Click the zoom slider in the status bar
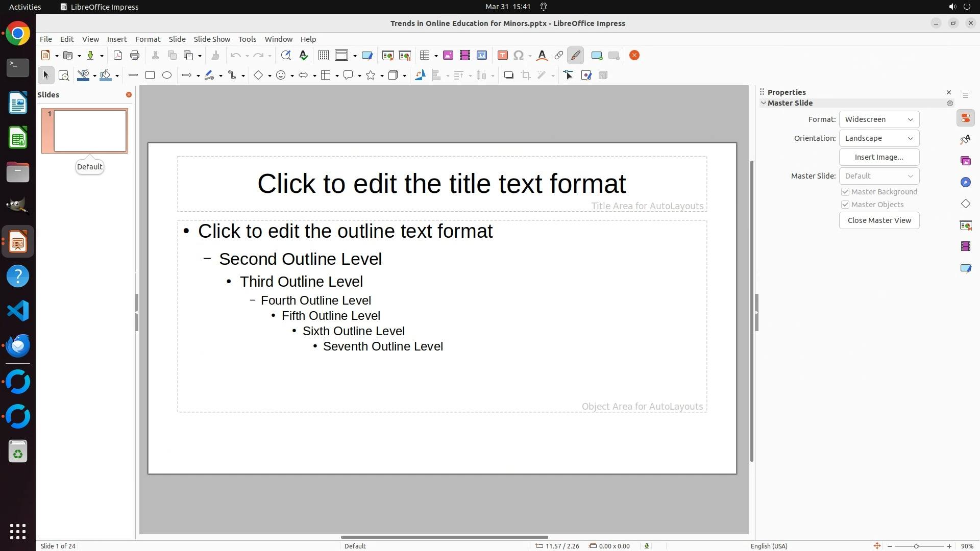The height and width of the screenshot is (551, 980). [x=917, y=546]
